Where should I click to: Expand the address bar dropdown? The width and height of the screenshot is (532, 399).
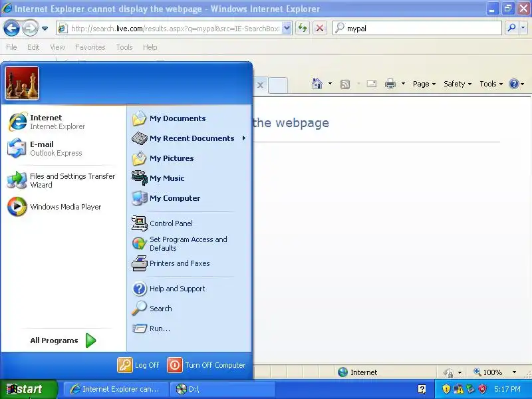coord(287,29)
